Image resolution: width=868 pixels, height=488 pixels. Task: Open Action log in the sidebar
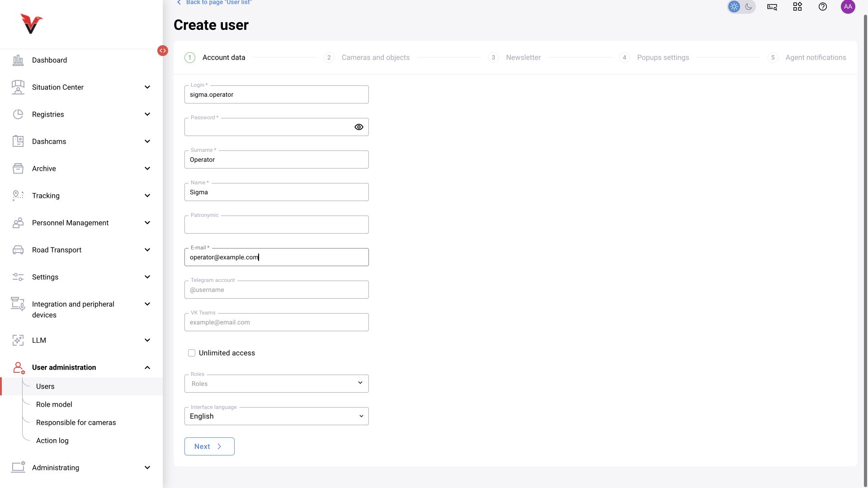tap(52, 441)
